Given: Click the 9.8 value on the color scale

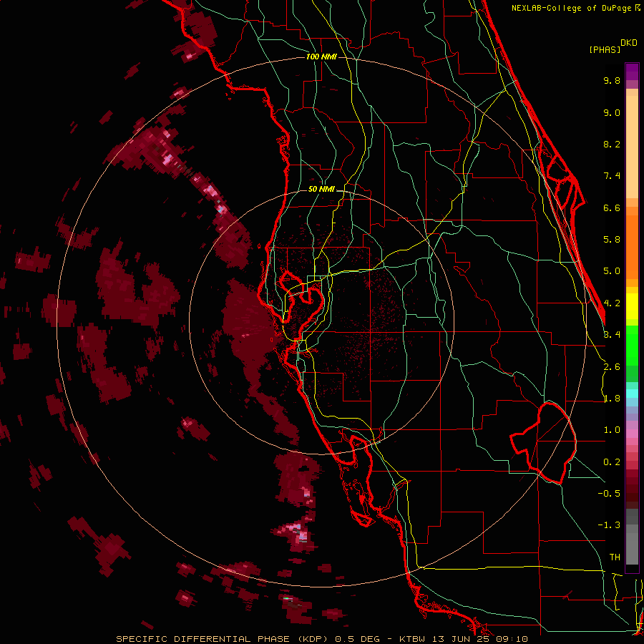Looking at the screenshot, I should tap(612, 81).
